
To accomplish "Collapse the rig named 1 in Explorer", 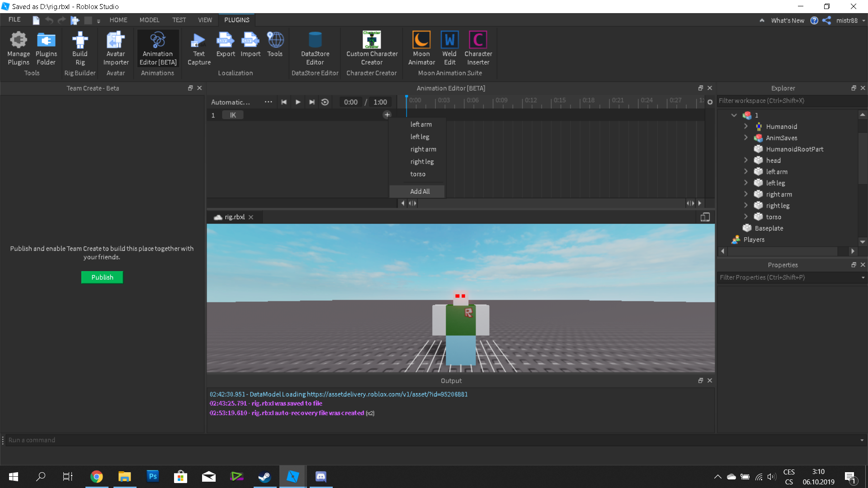I will pyautogui.click(x=734, y=115).
